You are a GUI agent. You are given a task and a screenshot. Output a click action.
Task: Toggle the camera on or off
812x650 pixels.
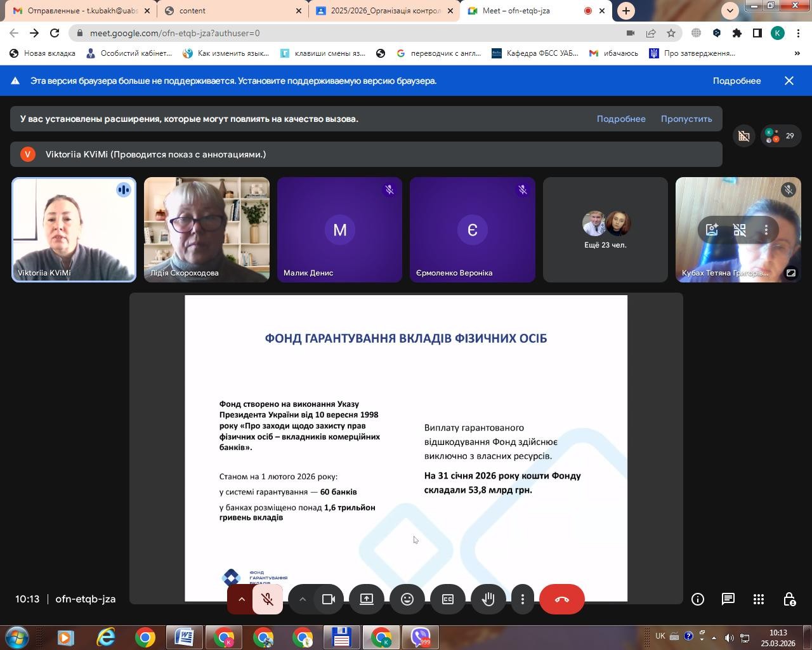point(329,599)
